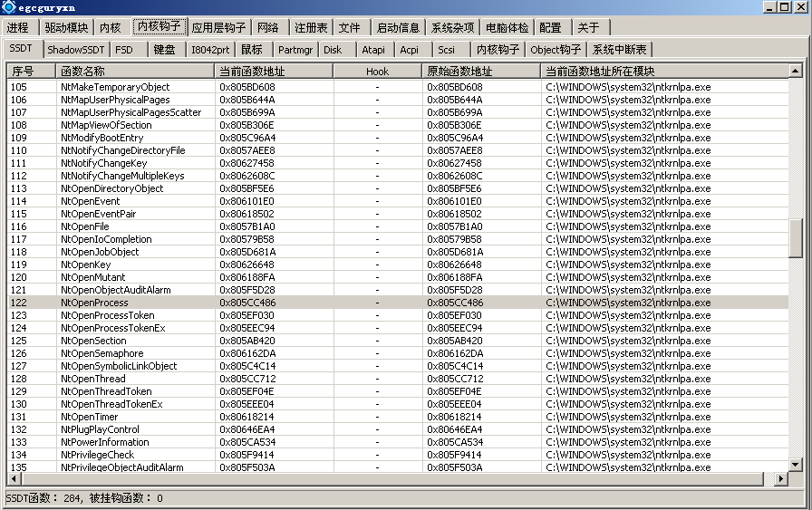Open the 进程 tab
Image resolution: width=812 pixels, height=510 pixels.
pos(18,28)
